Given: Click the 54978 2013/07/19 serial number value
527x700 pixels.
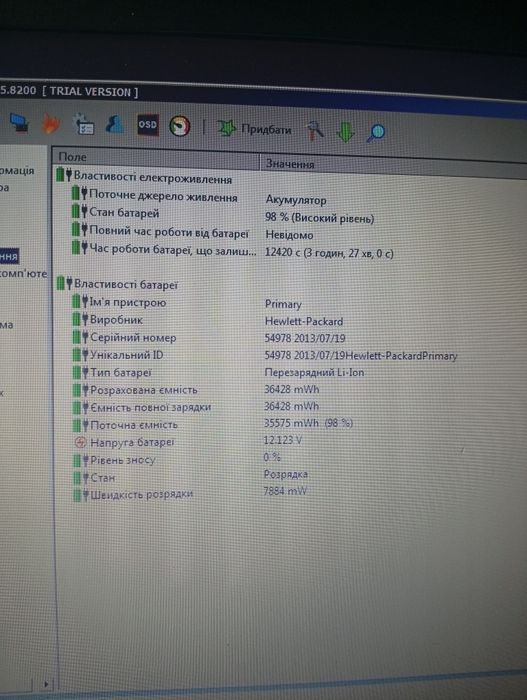Looking at the screenshot, I should (x=305, y=338).
